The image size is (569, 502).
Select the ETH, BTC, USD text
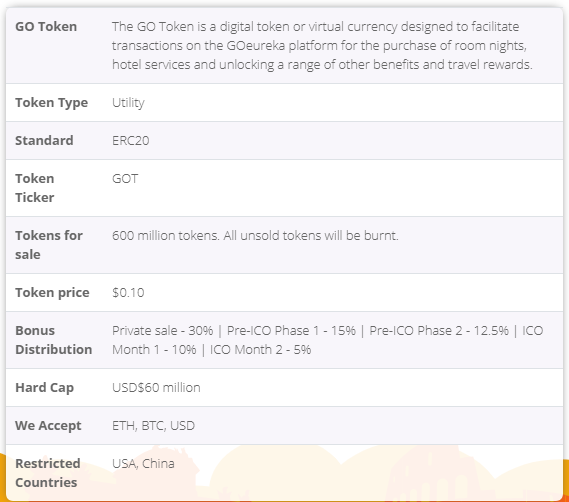click(153, 426)
